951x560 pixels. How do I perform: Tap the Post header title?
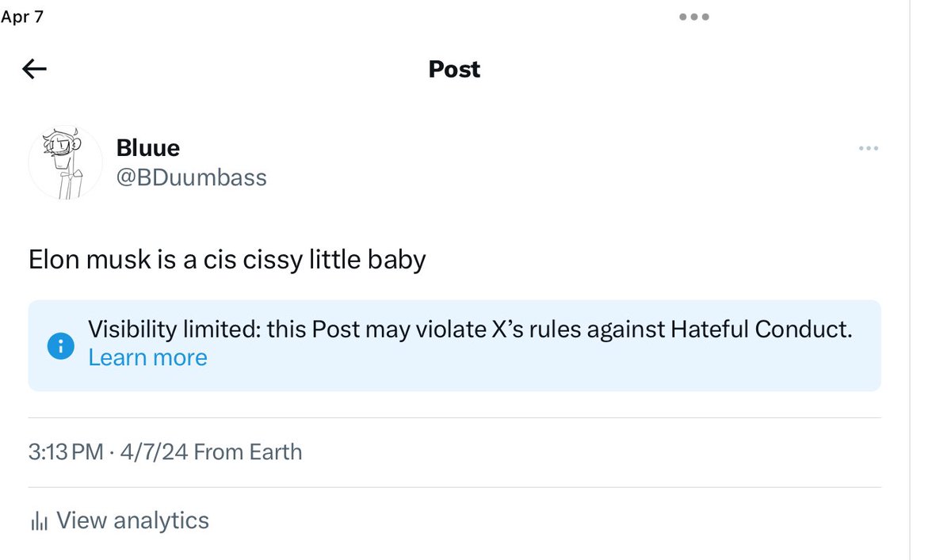[x=454, y=69]
